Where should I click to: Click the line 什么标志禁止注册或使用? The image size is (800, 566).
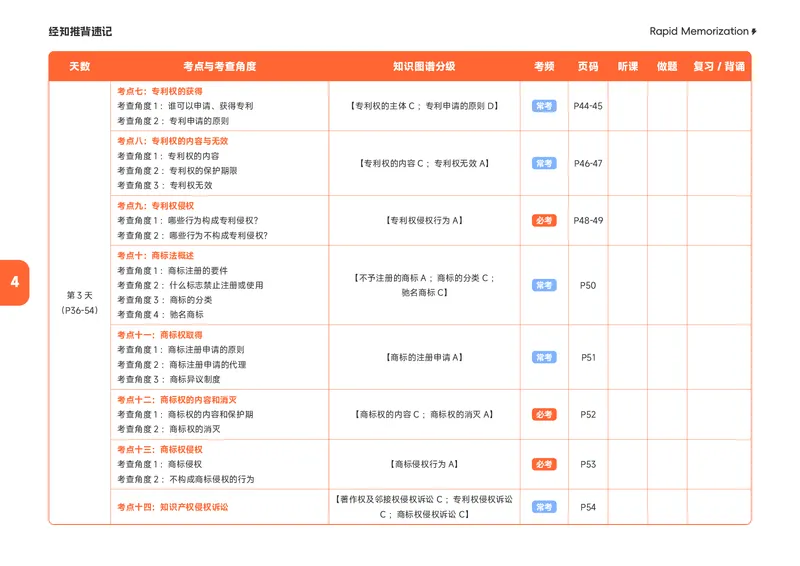[x=216, y=285]
